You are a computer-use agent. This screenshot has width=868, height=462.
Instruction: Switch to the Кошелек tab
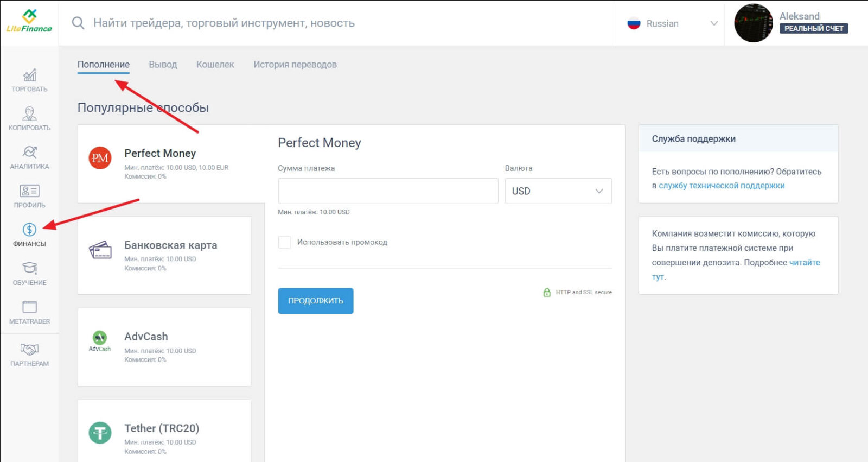[x=215, y=65]
